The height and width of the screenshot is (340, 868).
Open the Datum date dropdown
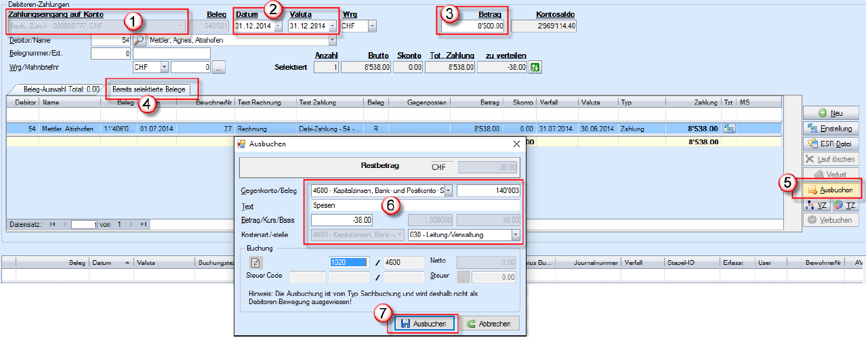pyautogui.click(x=278, y=26)
